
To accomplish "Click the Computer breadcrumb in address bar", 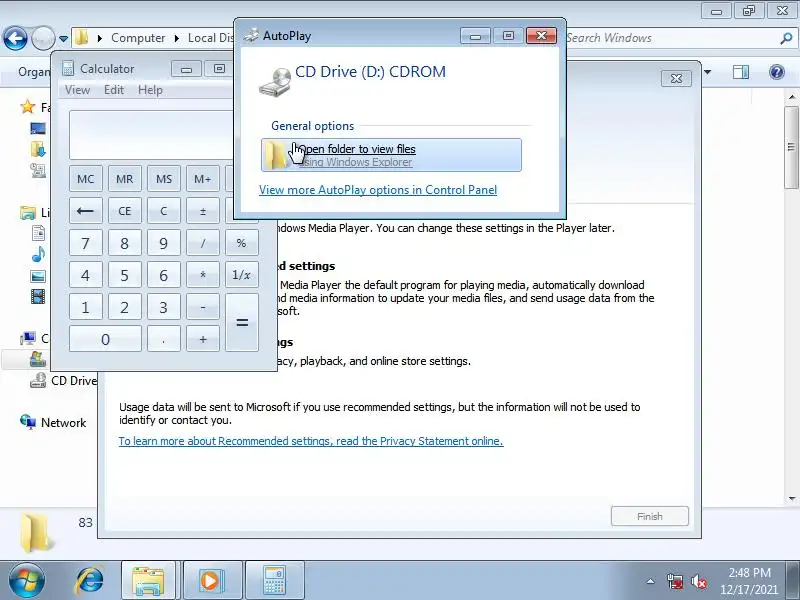I will point(138,38).
